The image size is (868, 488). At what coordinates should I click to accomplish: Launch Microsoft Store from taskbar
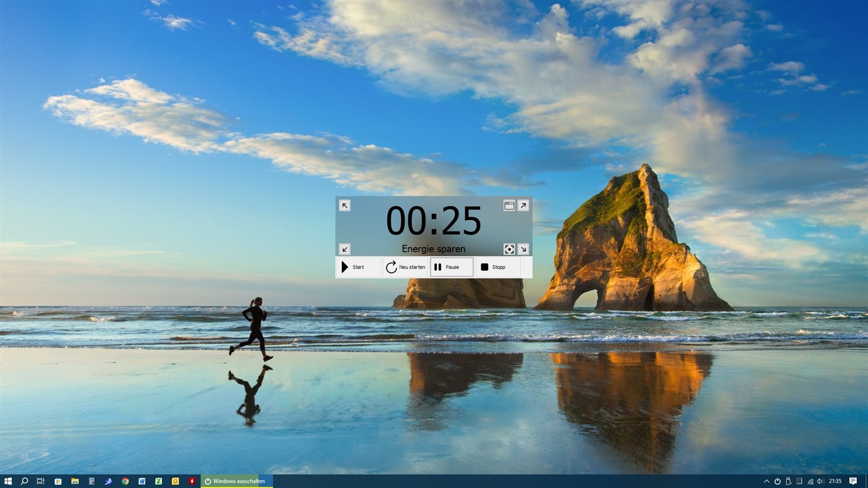58,481
